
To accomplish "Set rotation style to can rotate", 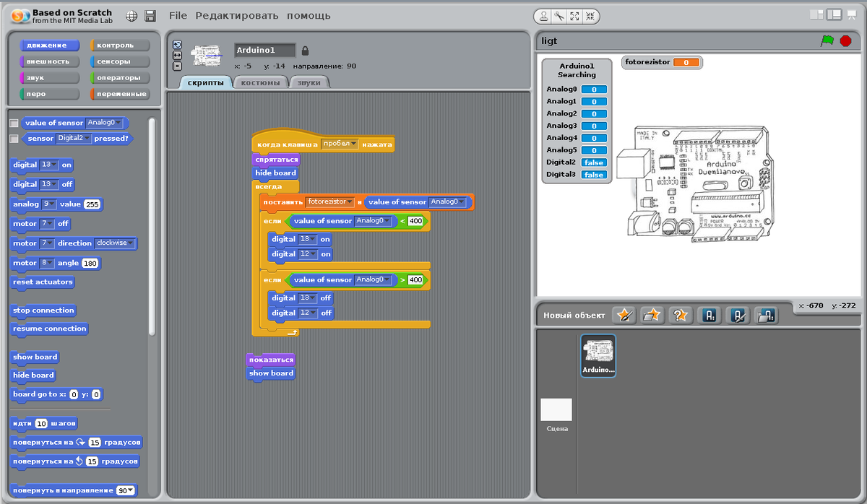I will click(x=177, y=44).
